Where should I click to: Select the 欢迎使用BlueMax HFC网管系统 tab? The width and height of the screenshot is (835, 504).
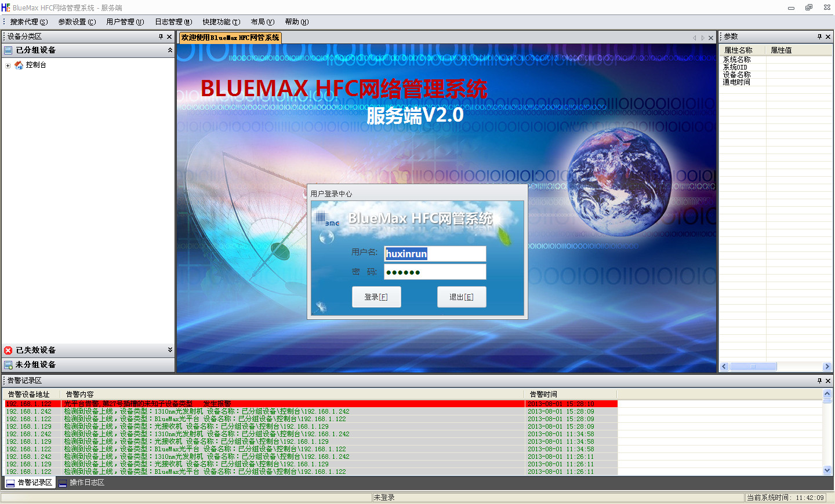[230, 38]
